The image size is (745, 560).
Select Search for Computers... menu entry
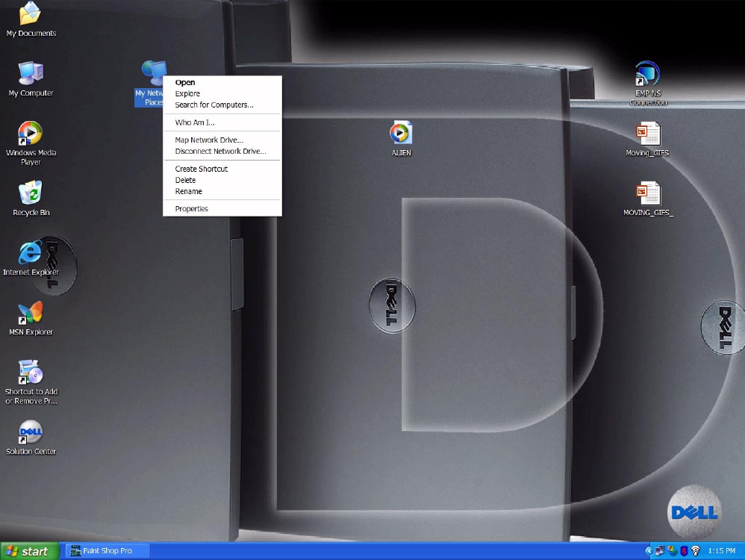[x=222, y=105]
